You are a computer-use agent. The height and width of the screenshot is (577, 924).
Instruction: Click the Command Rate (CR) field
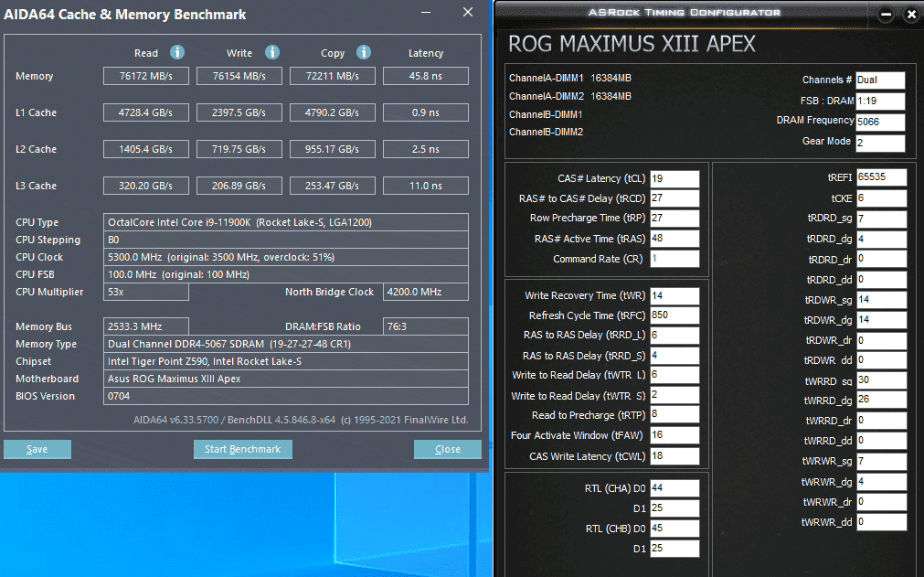click(x=674, y=258)
